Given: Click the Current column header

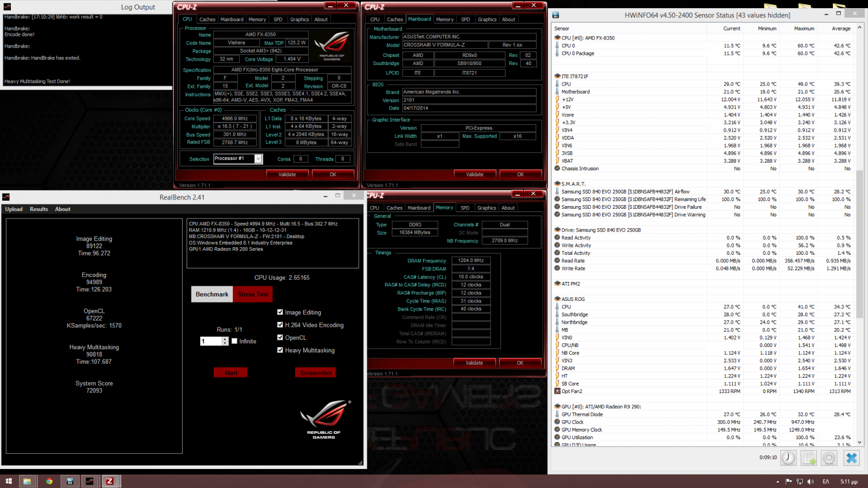Looking at the screenshot, I should click(x=732, y=28).
